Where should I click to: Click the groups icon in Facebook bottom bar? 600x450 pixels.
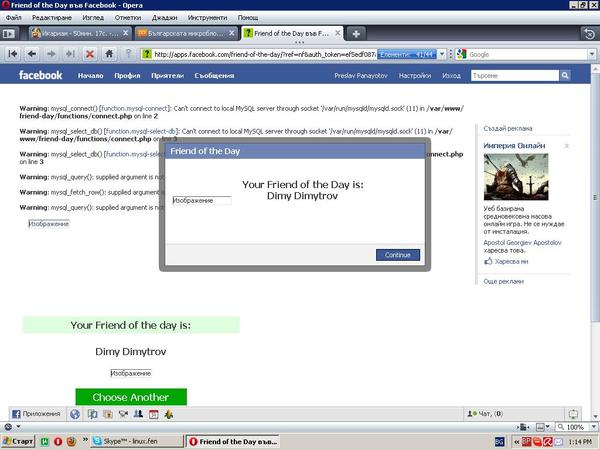pyautogui.click(x=138, y=414)
